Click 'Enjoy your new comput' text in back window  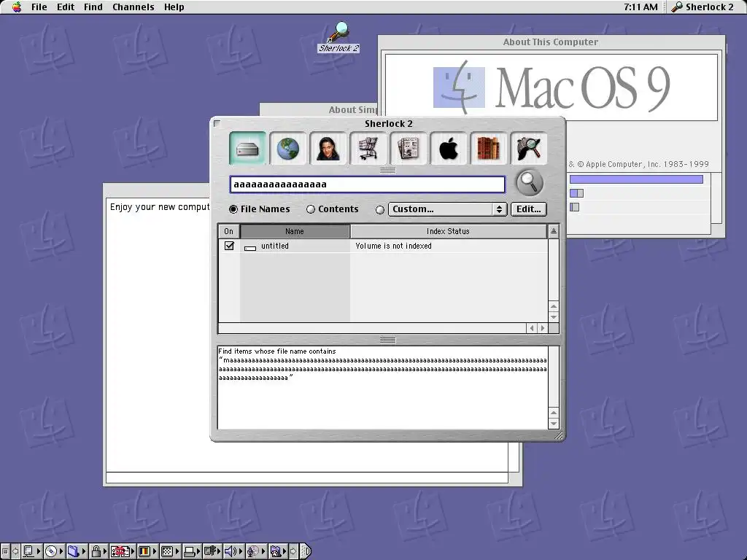click(x=160, y=206)
